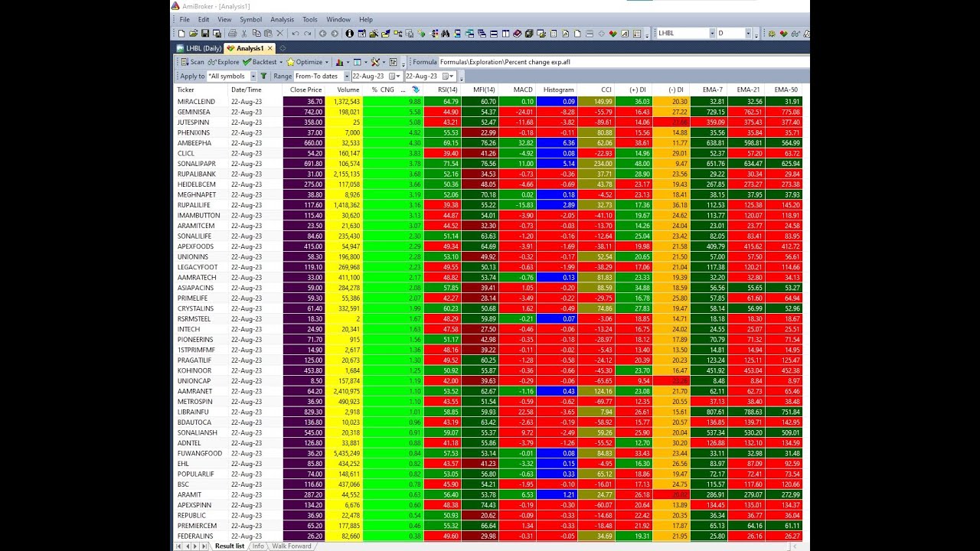The width and height of the screenshot is (980, 551).
Task: Click the Scan button
Action: pyautogui.click(x=193, y=62)
